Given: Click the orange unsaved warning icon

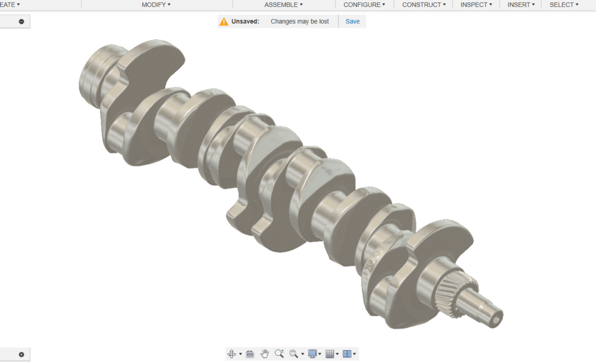Looking at the screenshot, I should pyautogui.click(x=224, y=22).
